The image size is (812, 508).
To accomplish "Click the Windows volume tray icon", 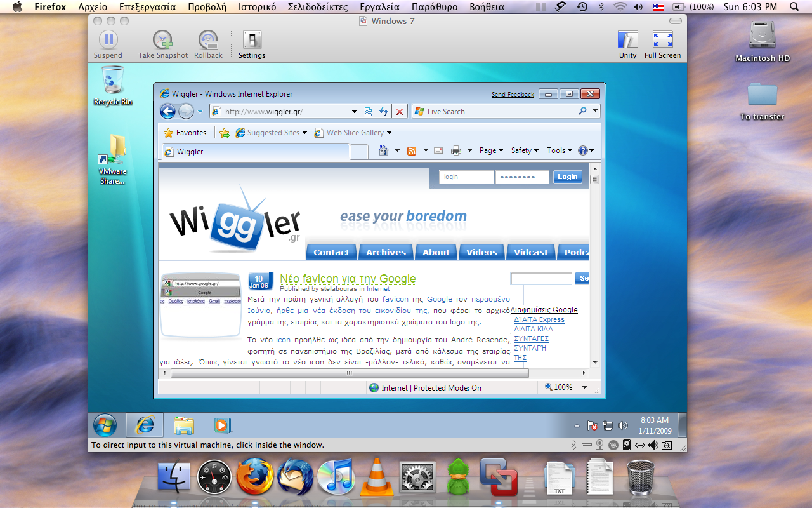I will pos(622,425).
